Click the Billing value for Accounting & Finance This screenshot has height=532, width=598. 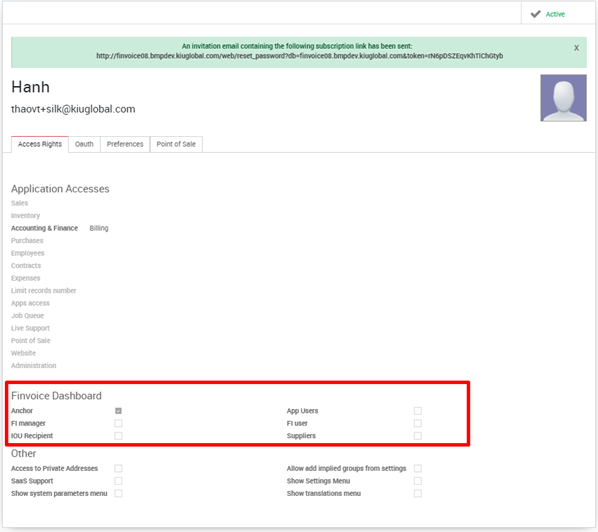99,228
